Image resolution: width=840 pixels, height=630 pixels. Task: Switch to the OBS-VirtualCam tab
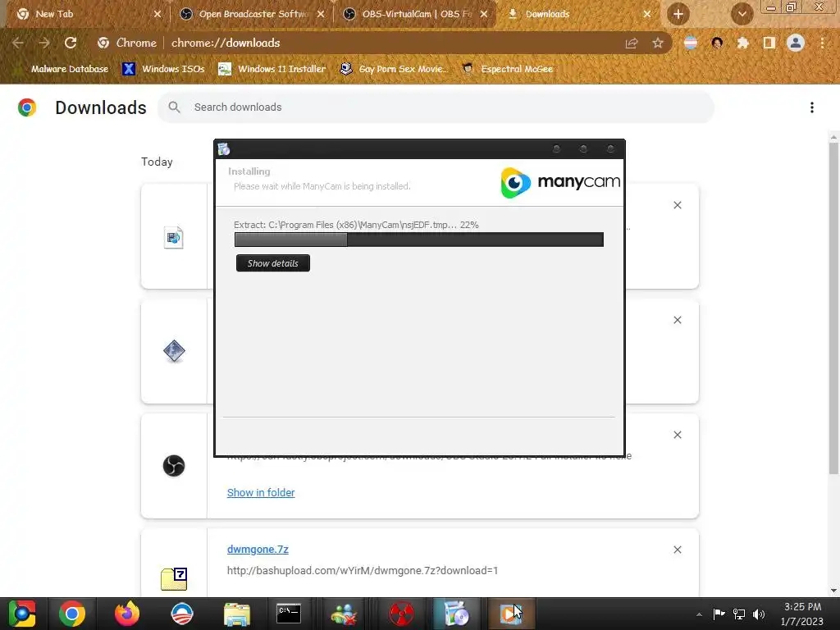[x=415, y=14]
